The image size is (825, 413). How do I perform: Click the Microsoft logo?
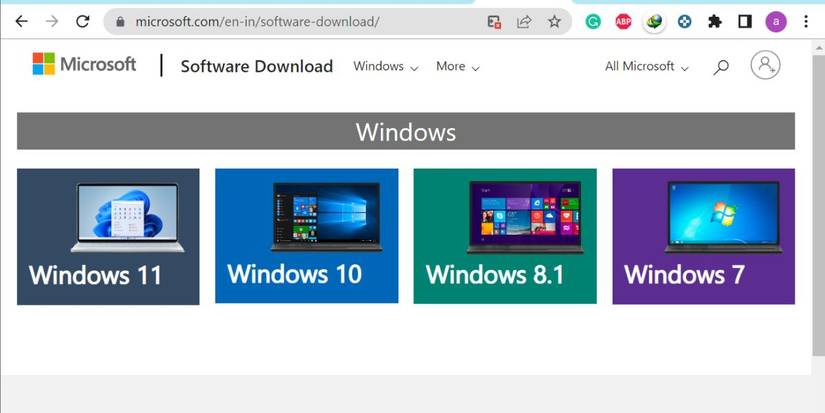(x=84, y=64)
